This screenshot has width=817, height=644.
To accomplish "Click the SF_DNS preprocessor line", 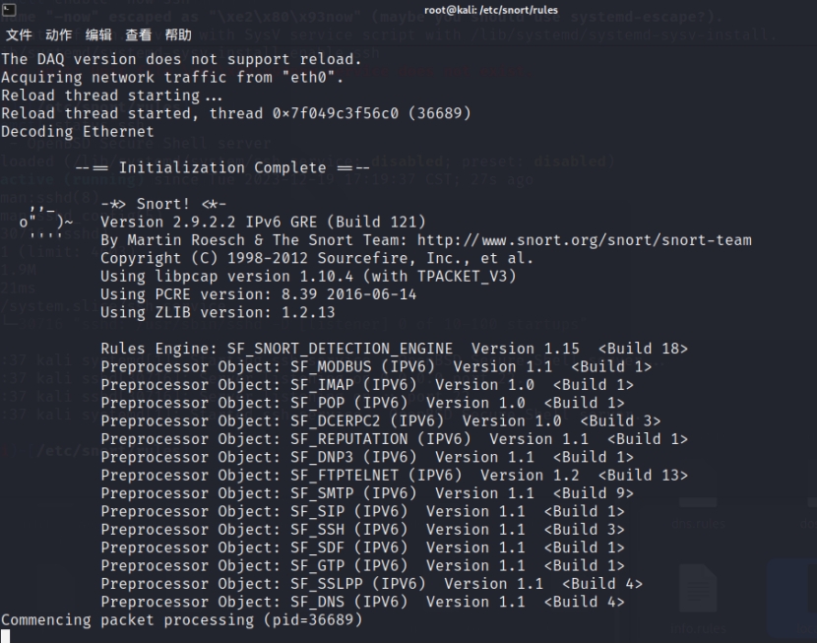I will tap(362, 602).
